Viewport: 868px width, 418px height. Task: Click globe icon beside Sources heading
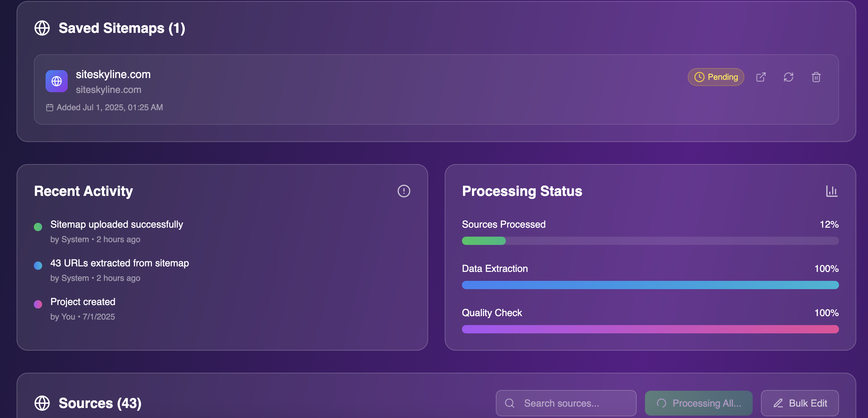[42, 403]
